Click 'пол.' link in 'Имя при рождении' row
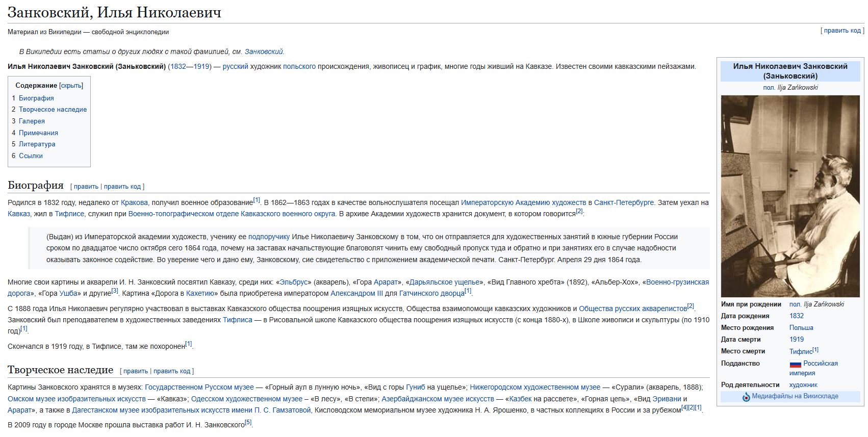 click(x=795, y=304)
